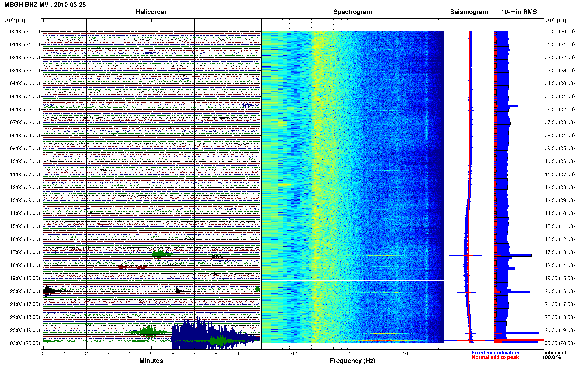
Task: Click minute tick label '5' on helicorder axis
Action: coord(151,354)
